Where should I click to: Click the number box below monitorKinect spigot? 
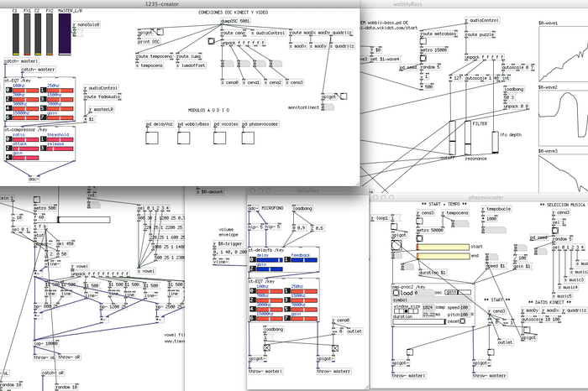click(328, 107)
